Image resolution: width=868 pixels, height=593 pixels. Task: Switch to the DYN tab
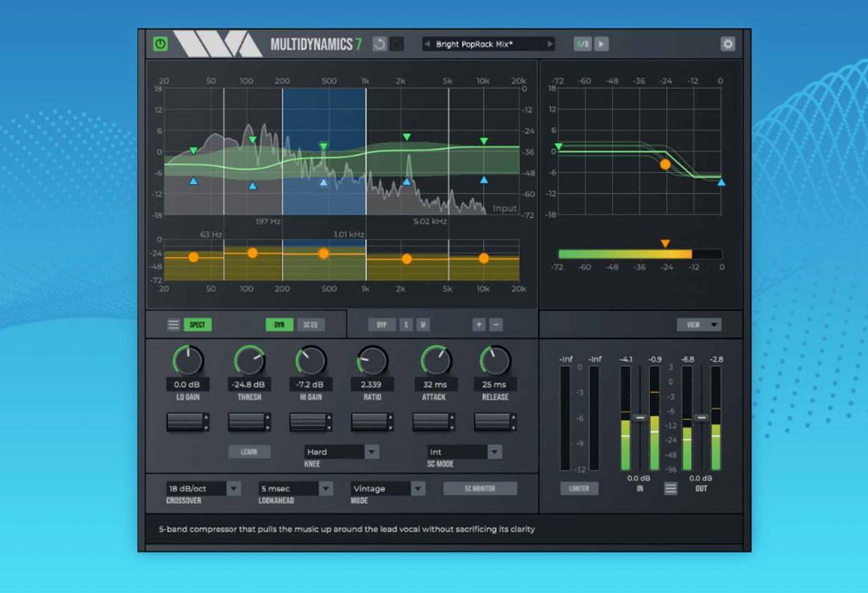pos(280,324)
